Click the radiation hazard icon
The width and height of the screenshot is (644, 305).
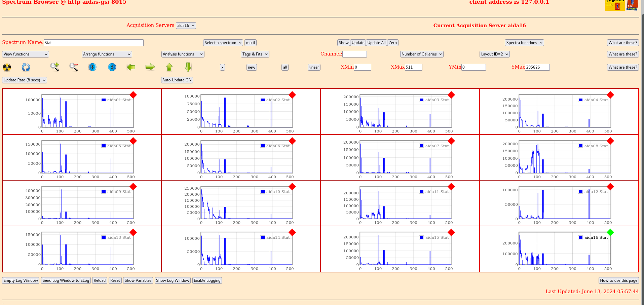tap(7, 67)
